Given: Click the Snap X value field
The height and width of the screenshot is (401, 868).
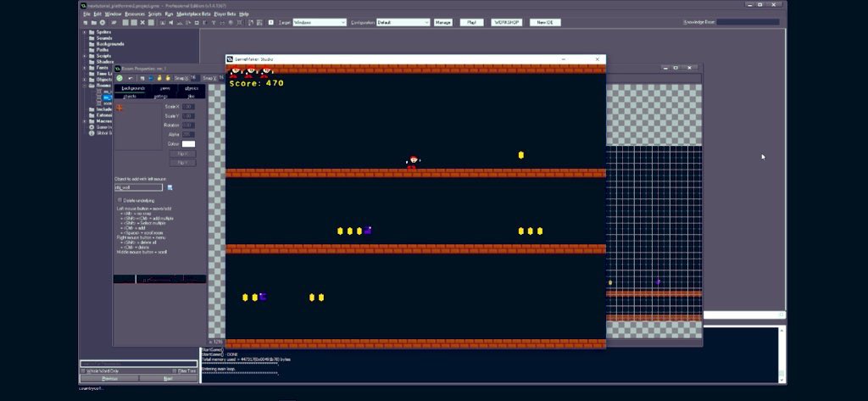Looking at the screenshot, I should point(194,78).
